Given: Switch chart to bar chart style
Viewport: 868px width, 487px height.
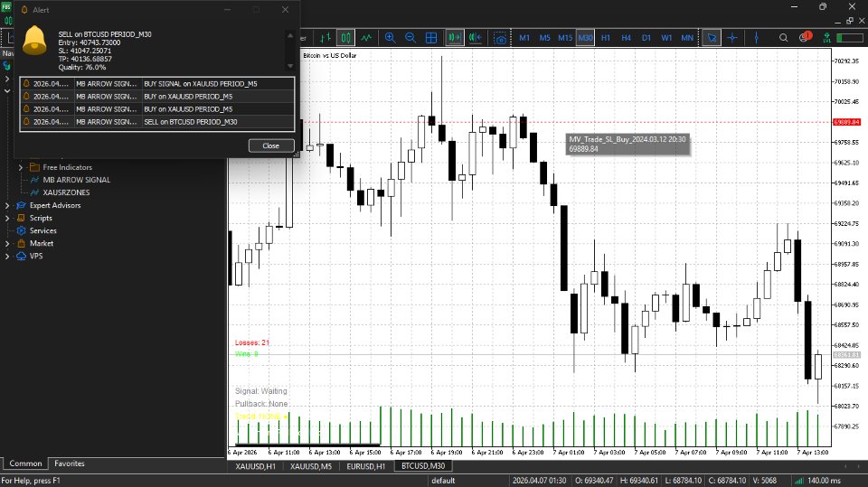Looking at the screenshot, I should coord(325,38).
